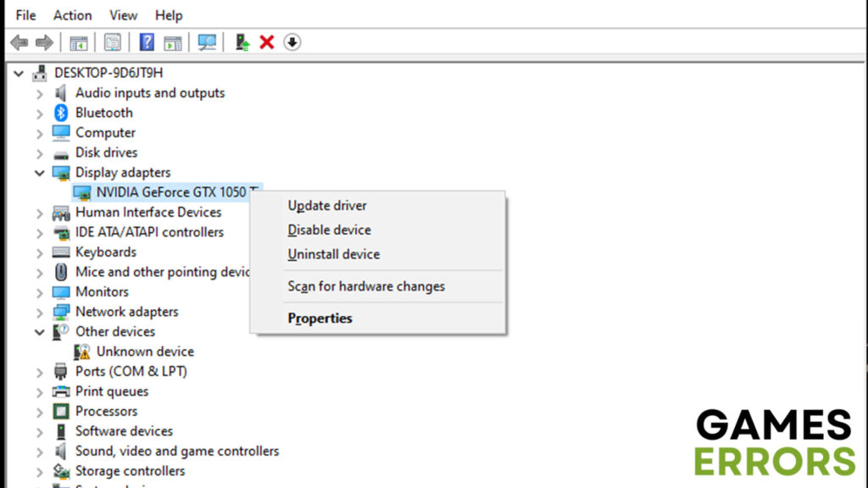Screen dimensions: 868x488
Task: Click the Back arrow toolbar icon
Action: [x=19, y=42]
